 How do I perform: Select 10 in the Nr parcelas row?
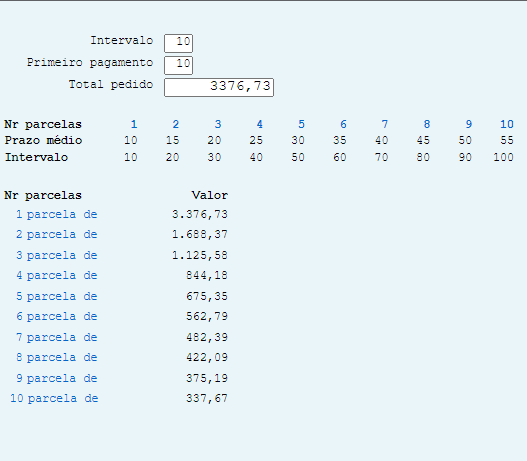(507, 124)
